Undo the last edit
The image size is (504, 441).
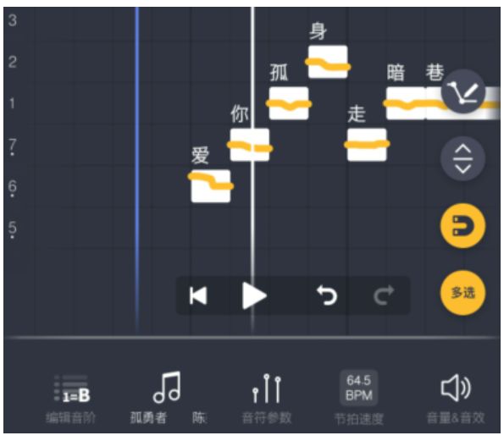pos(327,295)
